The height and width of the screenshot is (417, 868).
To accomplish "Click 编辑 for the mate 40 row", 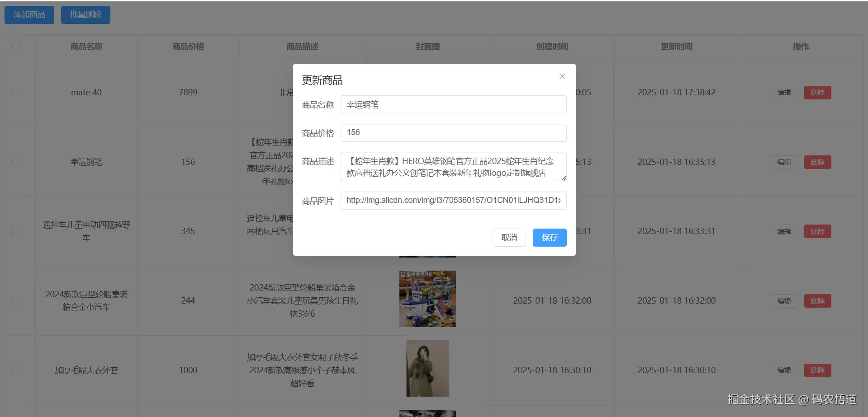I will point(784,93).
